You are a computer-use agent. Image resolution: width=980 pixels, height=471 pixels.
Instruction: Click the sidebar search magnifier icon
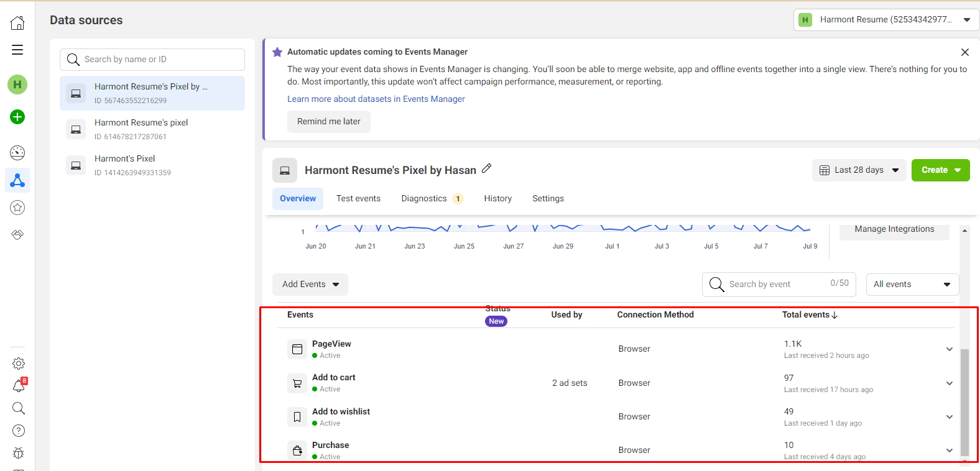point(19,408)
